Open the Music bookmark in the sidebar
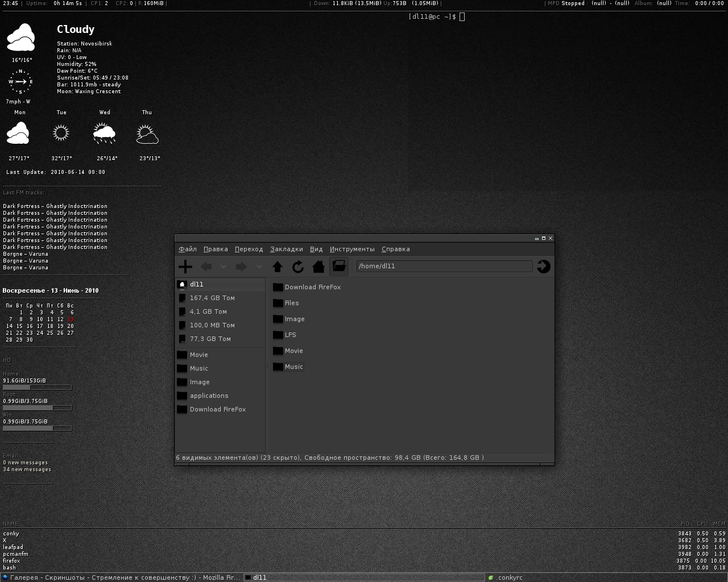This screenshot has height=582, width=728. pos(221,368)
